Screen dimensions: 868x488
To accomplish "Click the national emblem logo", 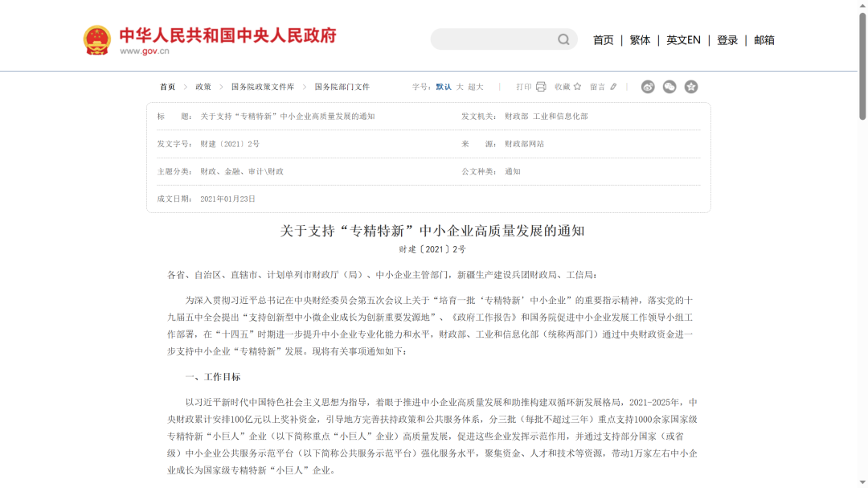I will [97, 40].
